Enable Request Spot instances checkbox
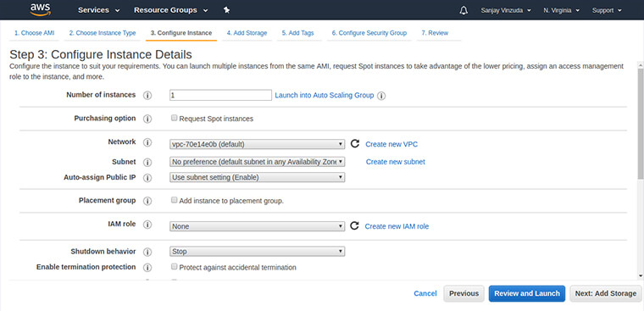 [x=175, y=119]
